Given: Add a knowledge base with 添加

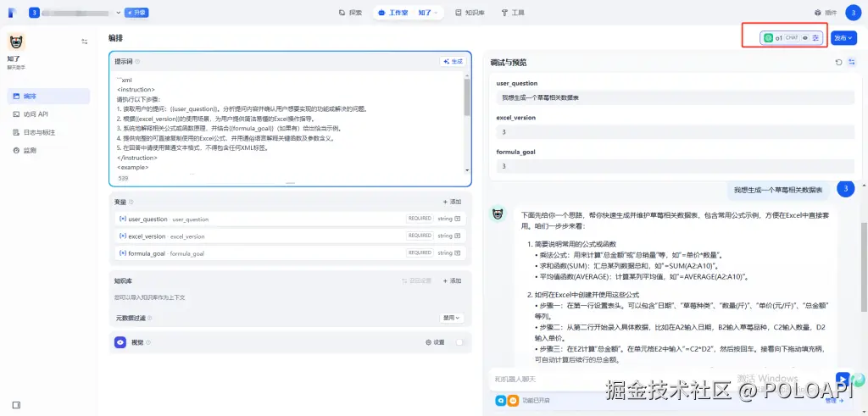Looking at the screenshot, I should [x=452, y=281].
